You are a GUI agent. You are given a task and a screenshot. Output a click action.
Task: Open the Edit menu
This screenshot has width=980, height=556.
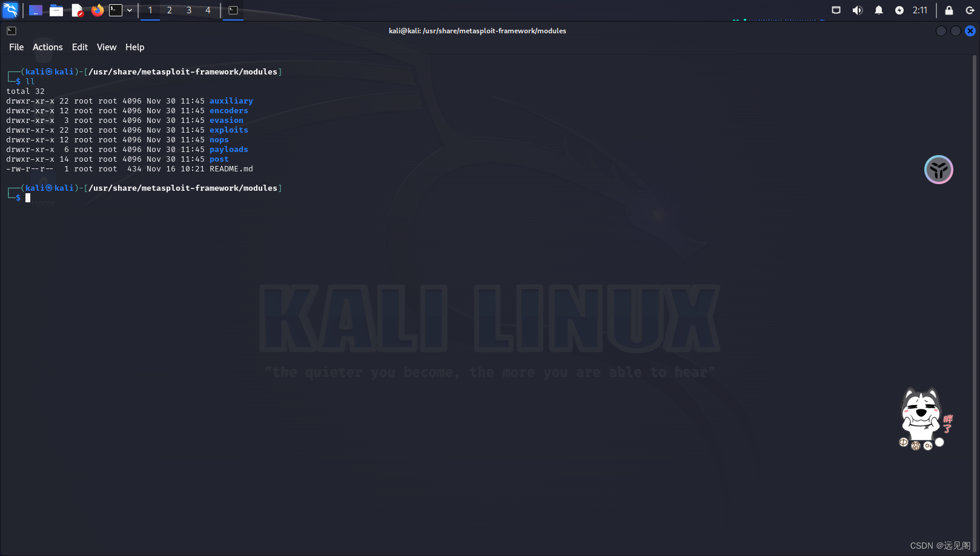click(80, 47)
